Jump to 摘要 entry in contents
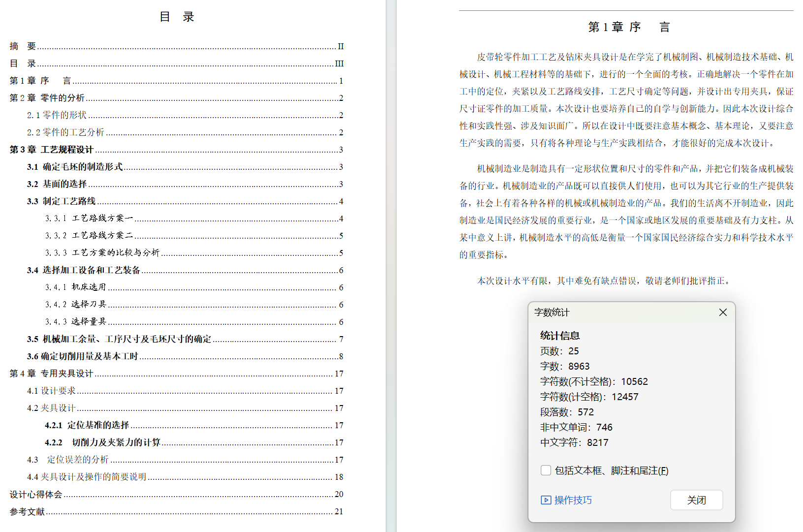The width and height of the screenshot is (803, 532). (x=23, y=46)
